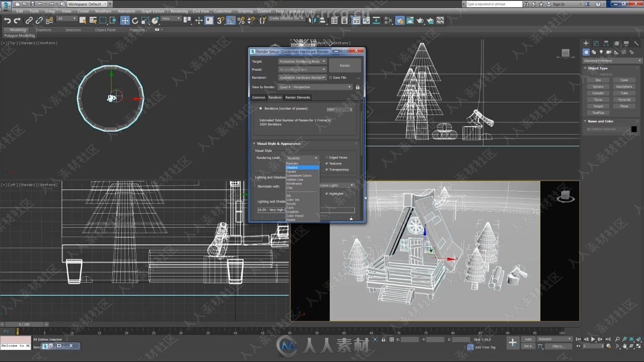The width and height of the screenshot is (644, 362).
Task: Select the Cameras category icon
Action: click(x=609, y=52)
